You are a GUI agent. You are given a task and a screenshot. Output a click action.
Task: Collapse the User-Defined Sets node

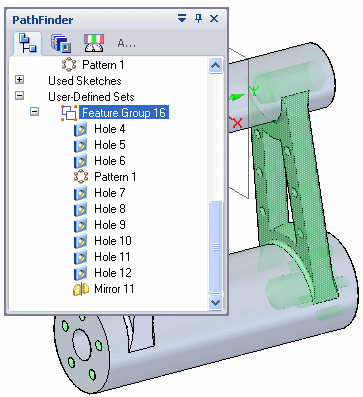tap(20, 96)
